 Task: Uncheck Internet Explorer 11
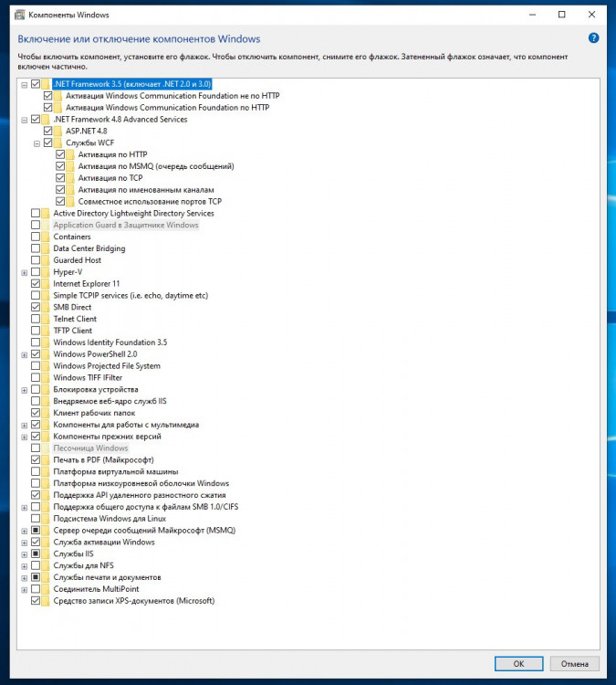click(36, 283)
